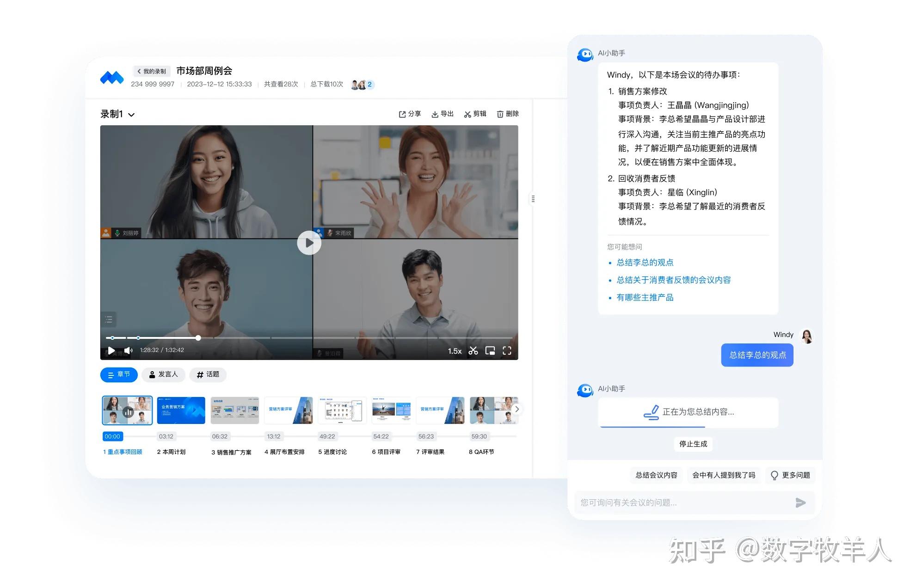
Task: Select the 章节 tab
Action: pyautogui.click(x=119, y=374)
